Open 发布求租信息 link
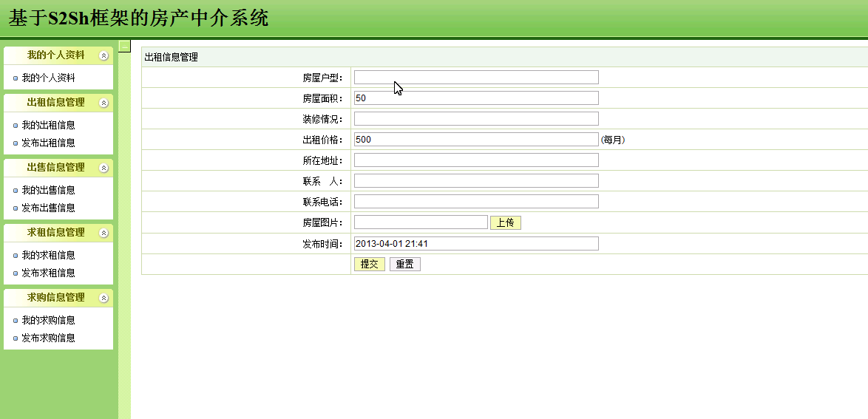868x419 pixels. pyautogui.click(x=48, y=273)
